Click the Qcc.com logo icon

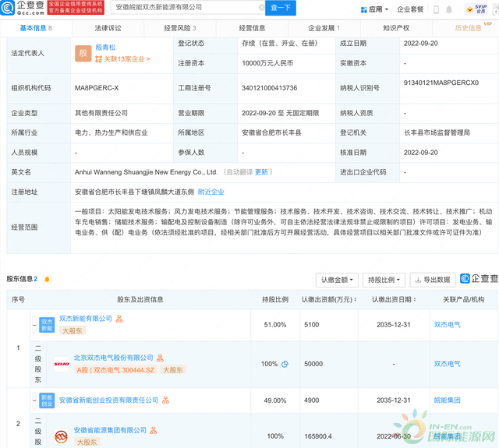point(8,8)
